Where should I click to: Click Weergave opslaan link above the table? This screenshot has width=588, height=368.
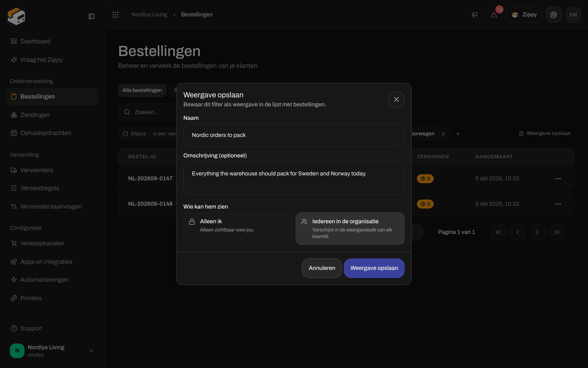coord(545,133)
